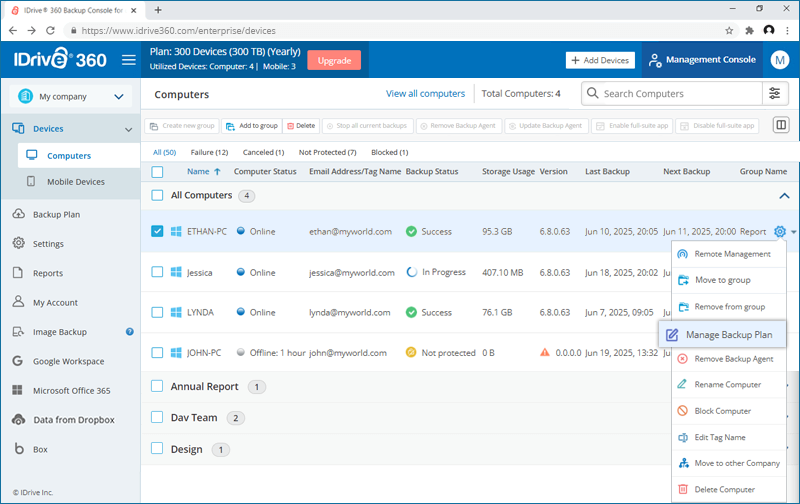Image resolution: width=800 pixels, height=504 pixels.
Task: Collapse the Devices sidebar section
Action: pos(128,130)
